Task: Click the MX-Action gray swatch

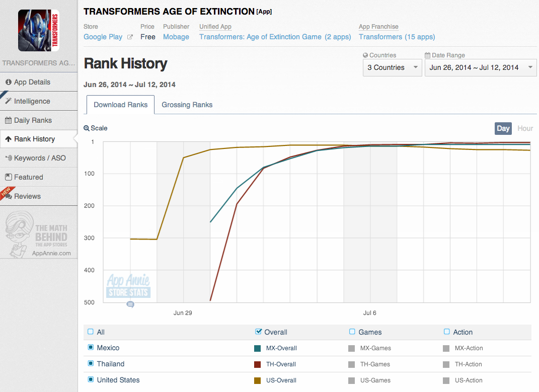Action: tap(446, 348)
